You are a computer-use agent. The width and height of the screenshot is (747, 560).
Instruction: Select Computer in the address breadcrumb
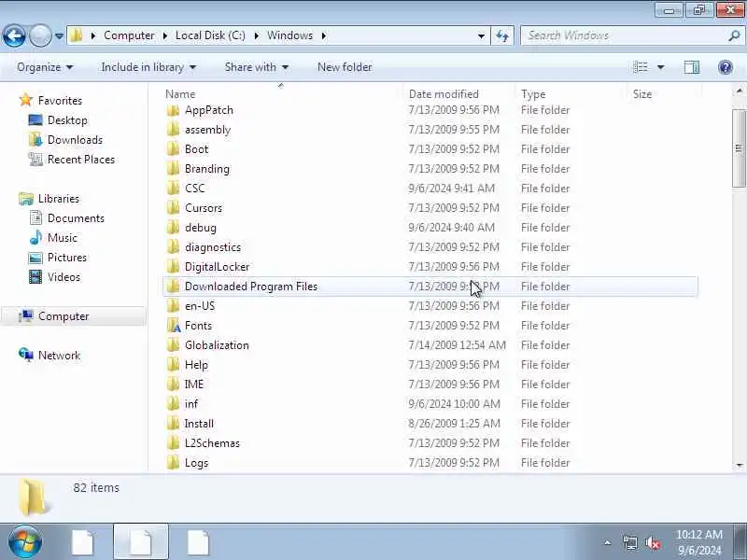[x=129, y=35]
